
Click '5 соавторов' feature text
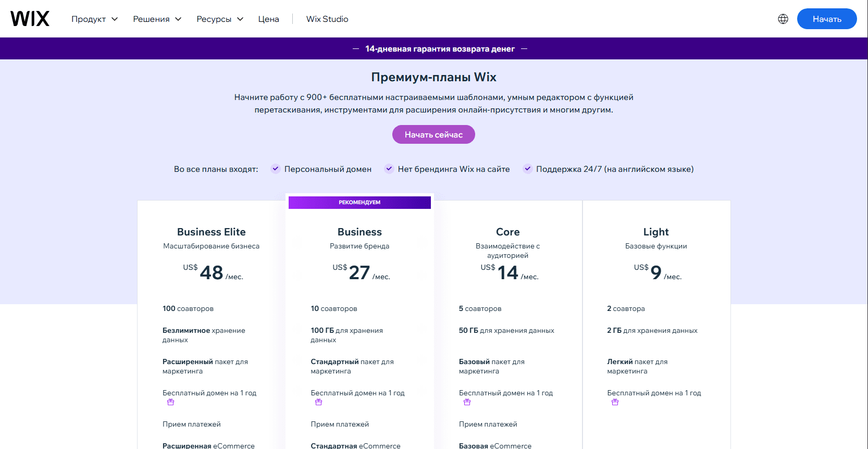[480, 308]
